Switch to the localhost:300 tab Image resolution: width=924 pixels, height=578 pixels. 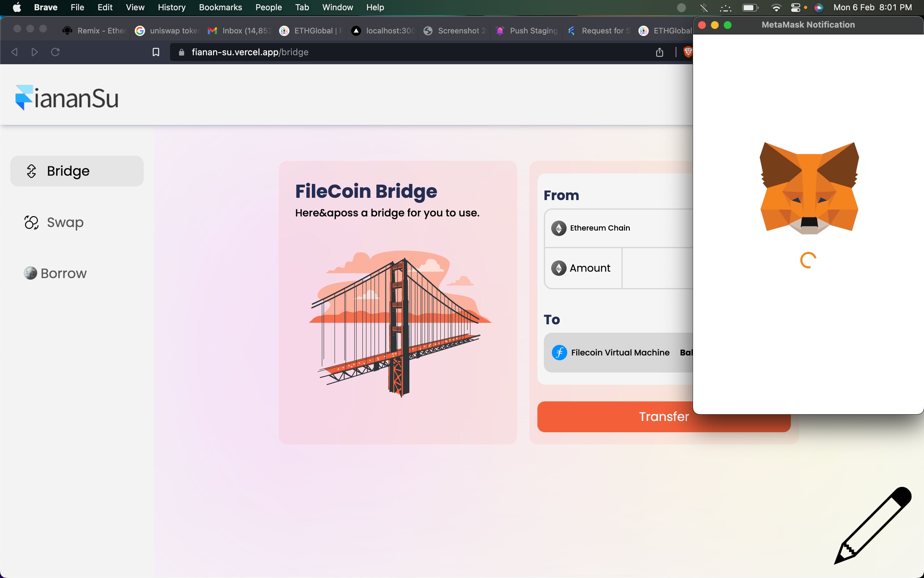tap(384, 31)
